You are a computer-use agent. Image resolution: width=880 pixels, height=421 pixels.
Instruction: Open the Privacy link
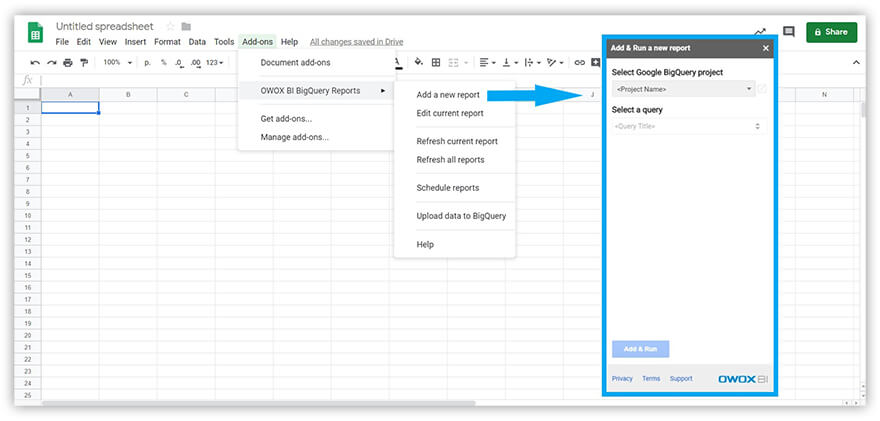(x=622, y=379)
